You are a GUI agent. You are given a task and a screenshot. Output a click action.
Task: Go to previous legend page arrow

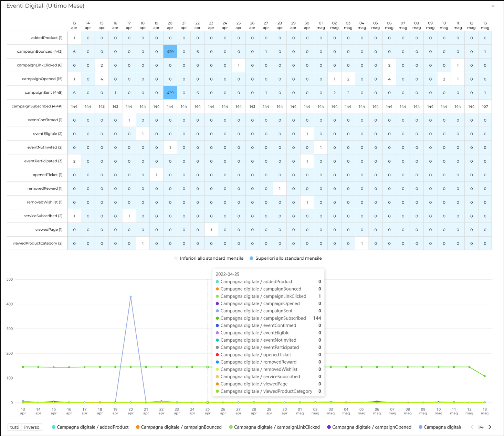pos(472,427)
